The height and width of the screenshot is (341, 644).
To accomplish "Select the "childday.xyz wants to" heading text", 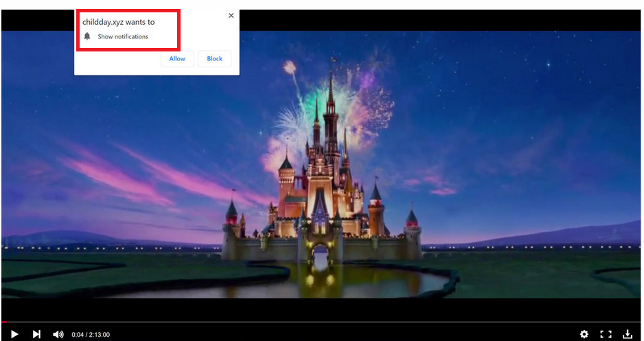I will click(119, 22).
